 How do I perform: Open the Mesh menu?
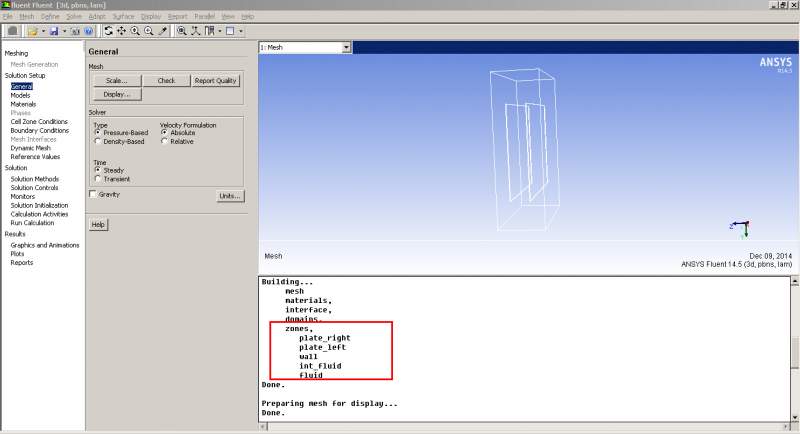click(27, 16)
